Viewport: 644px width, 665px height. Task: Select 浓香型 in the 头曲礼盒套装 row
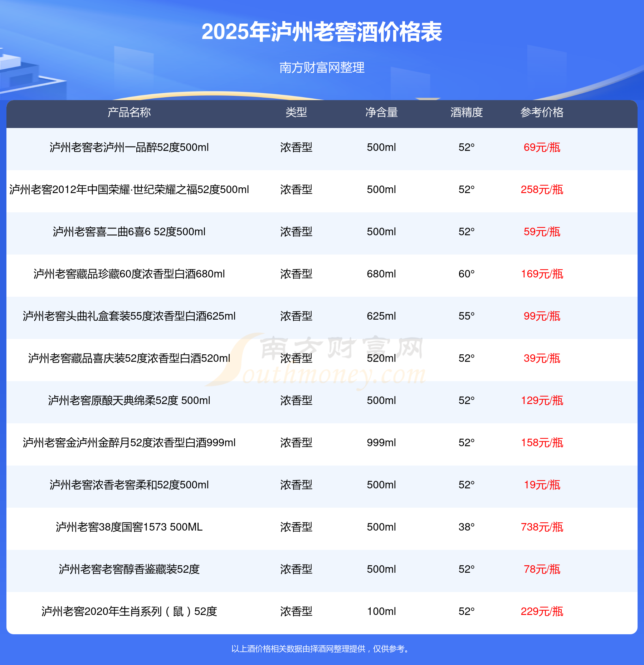pyautogui.click(x=296, y=316)
